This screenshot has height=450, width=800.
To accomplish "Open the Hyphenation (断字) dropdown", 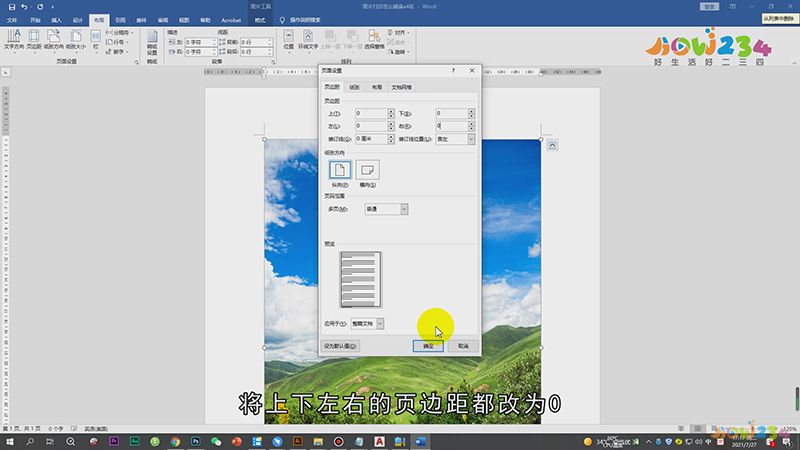I will pyautogui.click(x=117, y=52).
